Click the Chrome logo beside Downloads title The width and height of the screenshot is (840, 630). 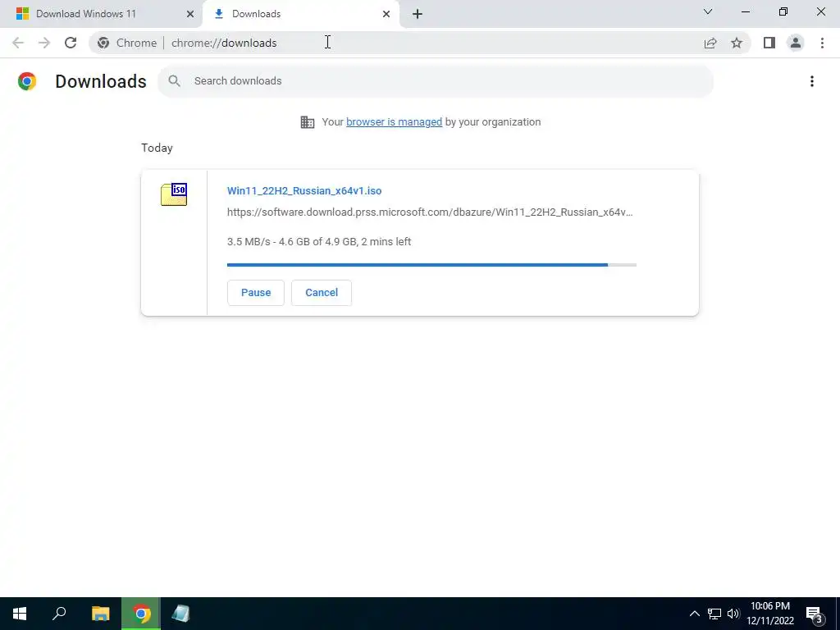27,81
